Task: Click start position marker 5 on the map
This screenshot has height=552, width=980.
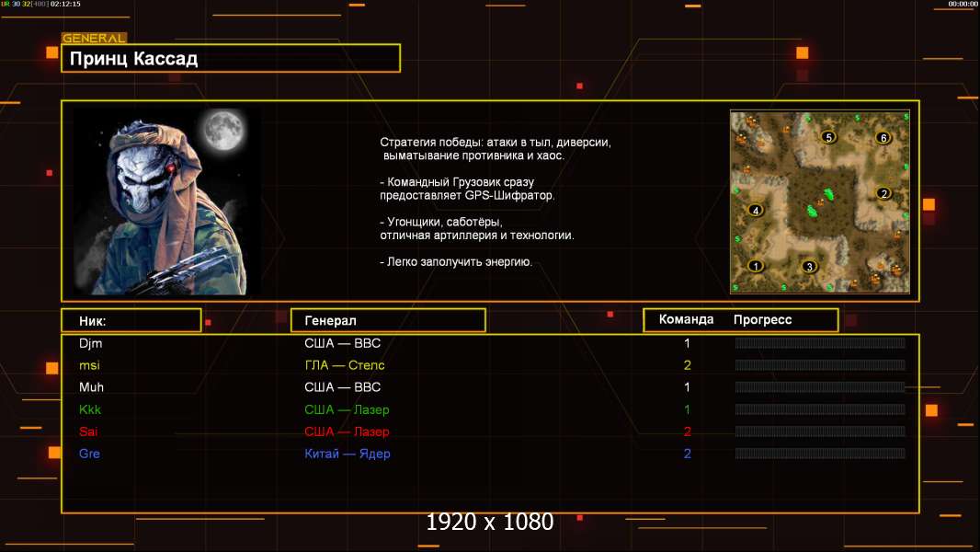Action: coord(828,137)
